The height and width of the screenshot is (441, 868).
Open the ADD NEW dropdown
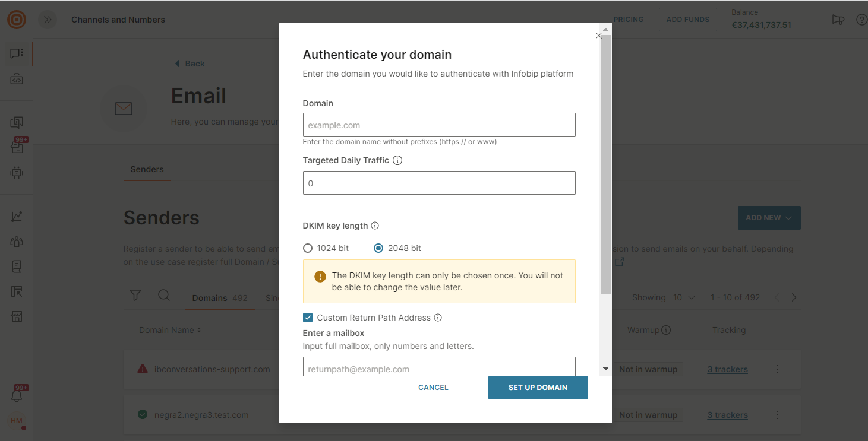pos(769,218)
